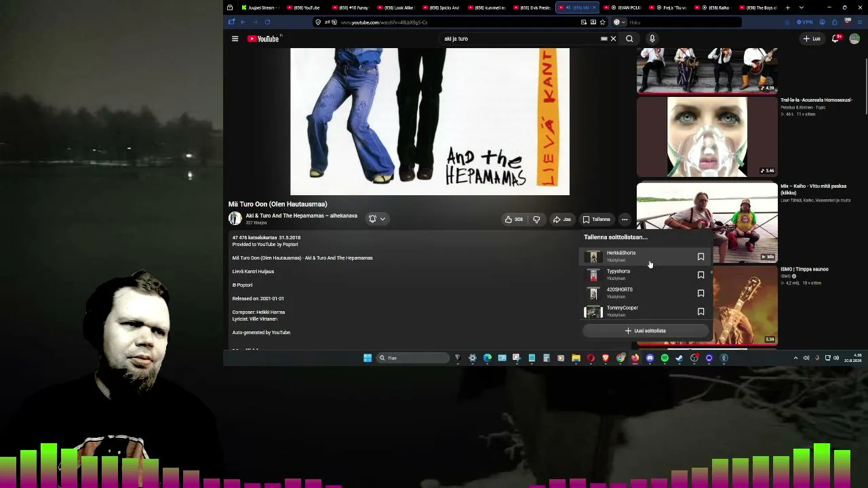Image resolution: width=868 pixels, height=488 pixels.
Task: Bookmark page with star icon
Action: coord(602,22)
